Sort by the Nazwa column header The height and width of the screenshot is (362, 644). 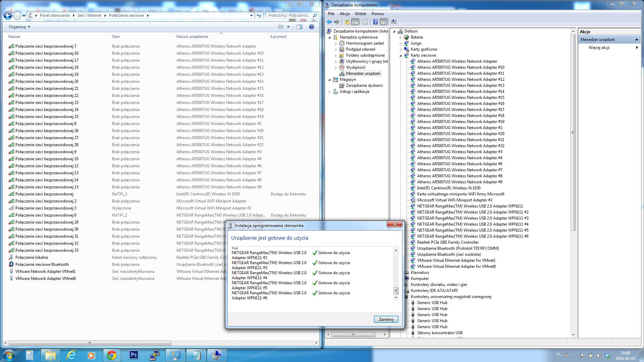[x=14, y=37]
